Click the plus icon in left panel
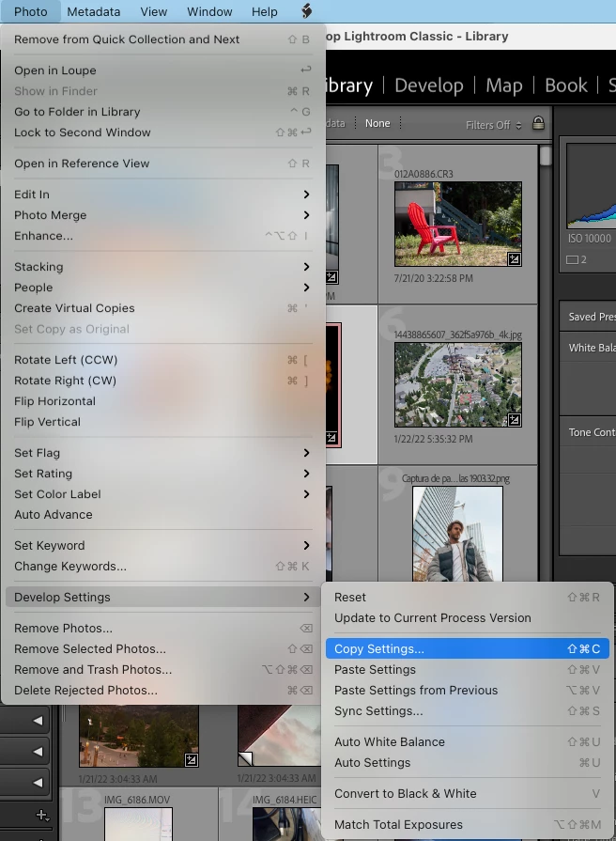The width and height of the screenshot is (616, 841). pyautogui.click(x=42, y=816)
